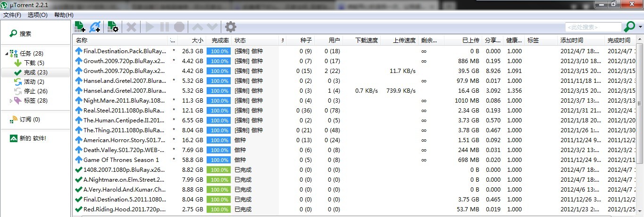Click the Start torrent play icon

coord(150,27)
